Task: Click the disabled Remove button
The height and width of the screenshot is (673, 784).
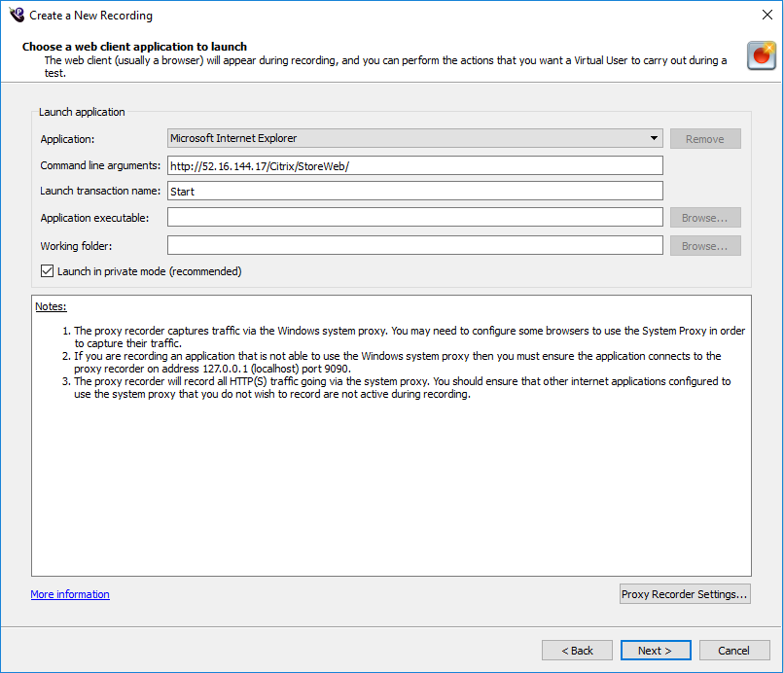Action: [704, 139]
